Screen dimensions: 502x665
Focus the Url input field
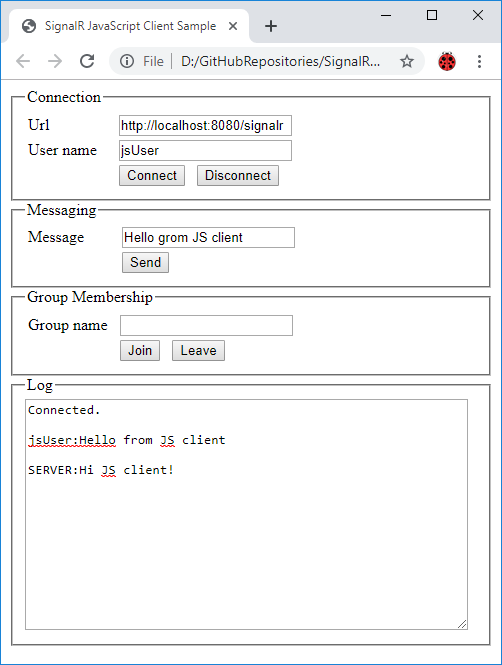[x=205, y=126]
